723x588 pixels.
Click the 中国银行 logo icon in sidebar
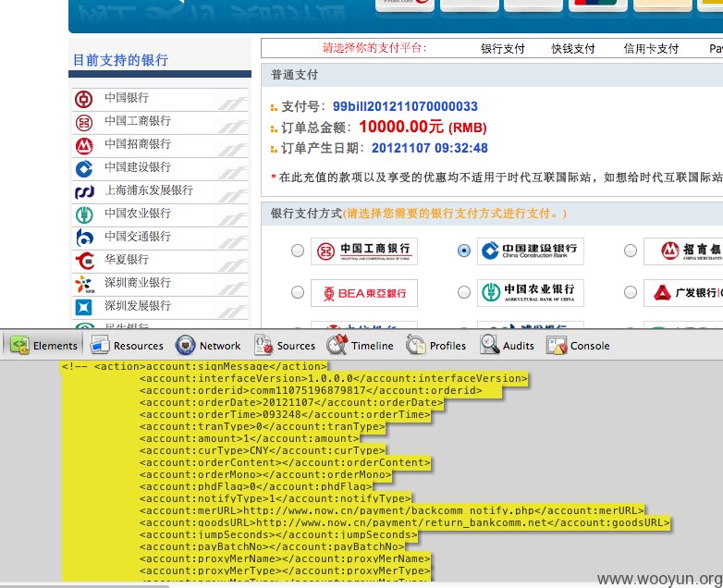pos(84,99)
